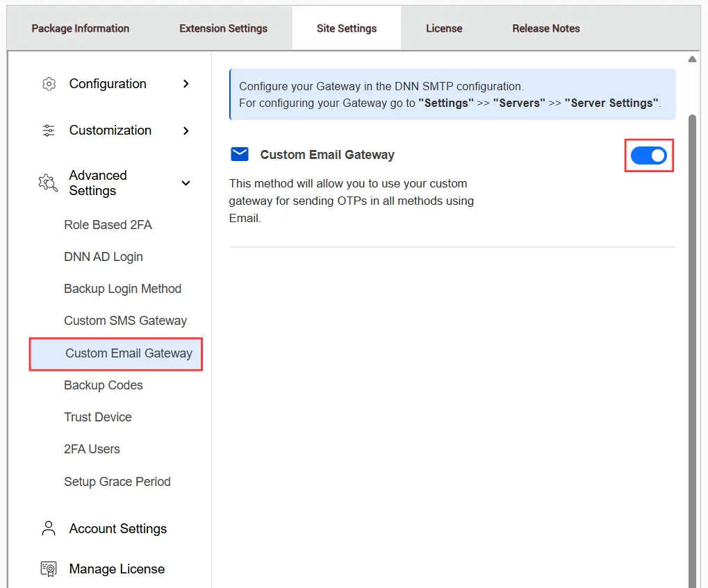This screenshot has width=708, height=588.
Task: Open the Release Notes tab
Action: click(x=546, y=28)
